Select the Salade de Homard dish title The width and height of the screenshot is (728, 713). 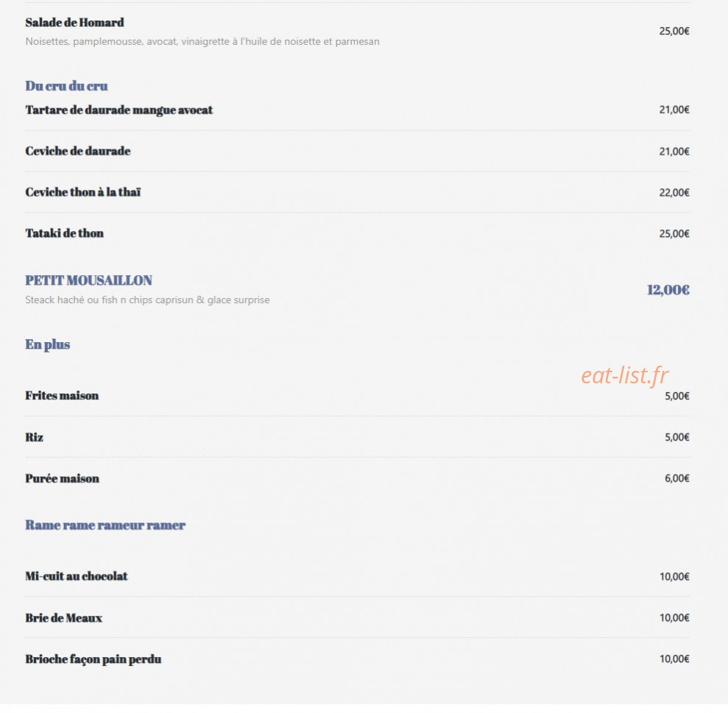tap(75, 23)
